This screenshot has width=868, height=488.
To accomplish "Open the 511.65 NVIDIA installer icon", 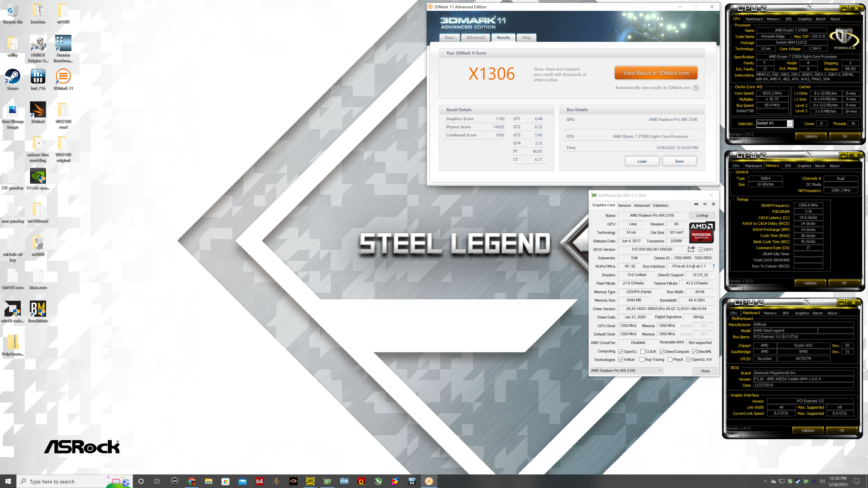I will (38, 179).
